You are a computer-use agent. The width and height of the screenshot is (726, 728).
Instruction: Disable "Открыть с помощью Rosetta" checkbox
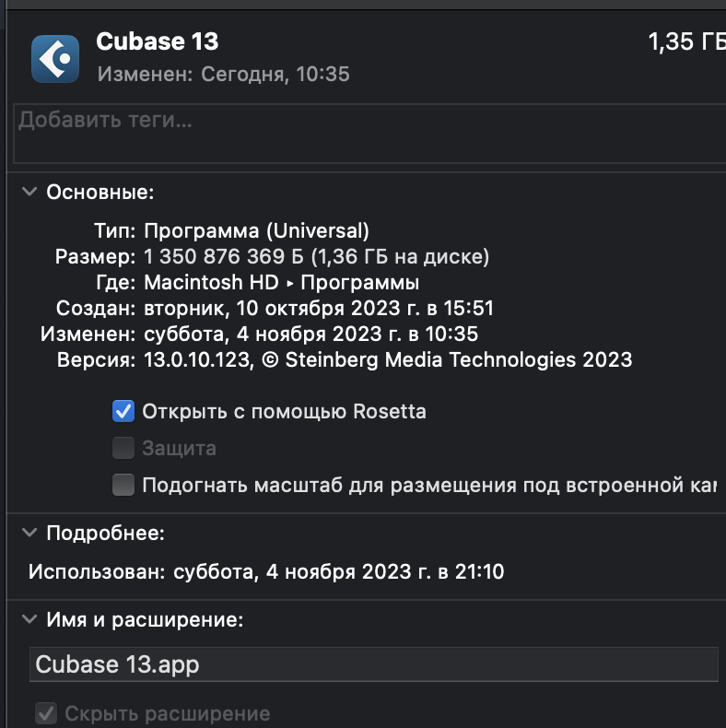123,411
